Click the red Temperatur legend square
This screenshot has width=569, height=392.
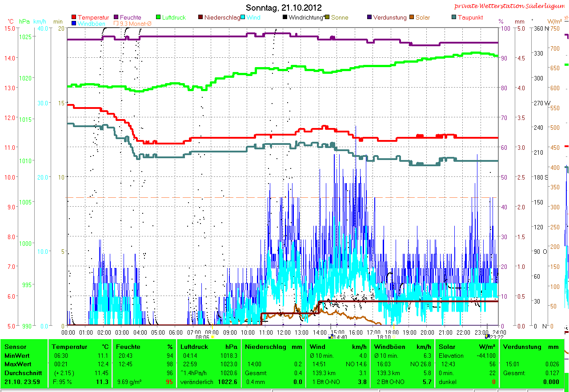pyautogui.click(x=74, y=17)
